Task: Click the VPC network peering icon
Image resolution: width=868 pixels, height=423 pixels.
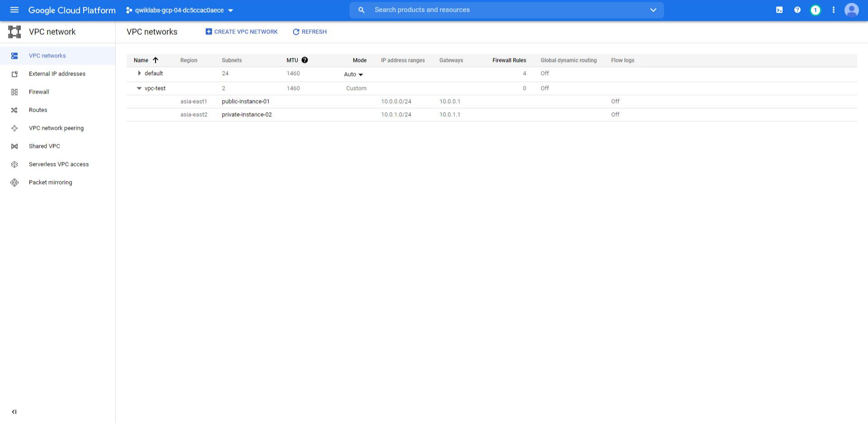Action: (x=14, y=128)
